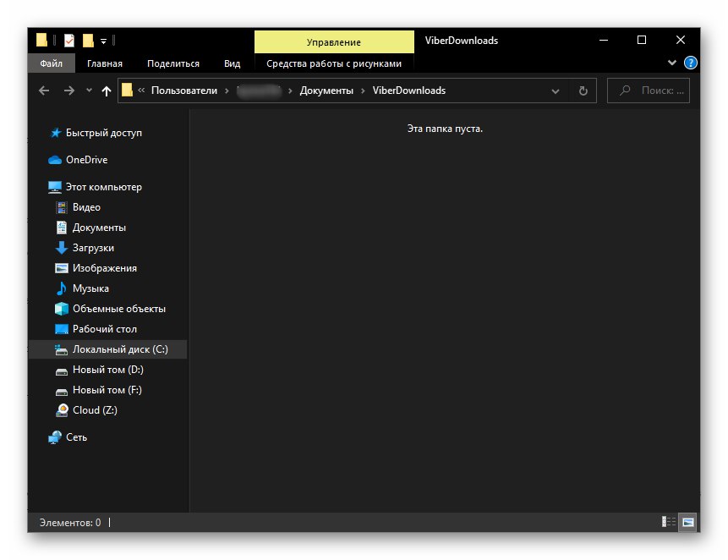This screenshot has height=560, width=728.
Task: Switch to the Вид ribbon tab
Action: point(233,63)
